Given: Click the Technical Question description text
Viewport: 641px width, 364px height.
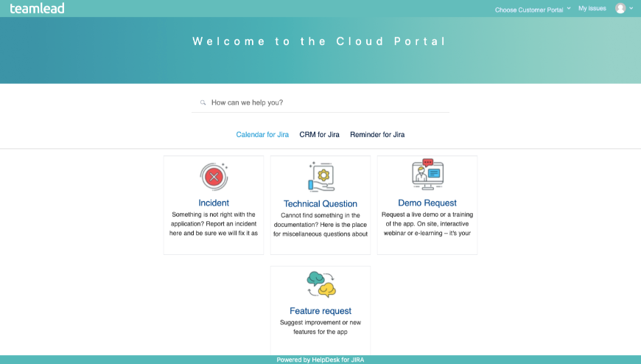Looking at the screenshot, I should pos(320,225).
